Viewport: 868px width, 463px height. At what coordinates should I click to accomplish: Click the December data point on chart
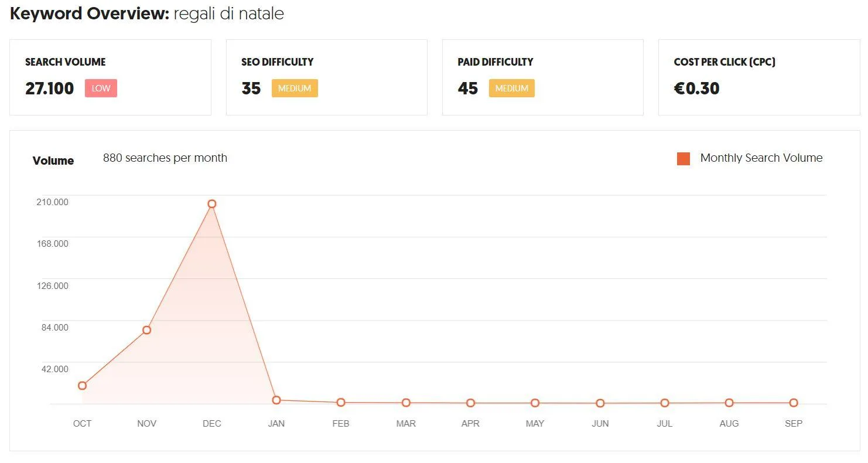212,204
